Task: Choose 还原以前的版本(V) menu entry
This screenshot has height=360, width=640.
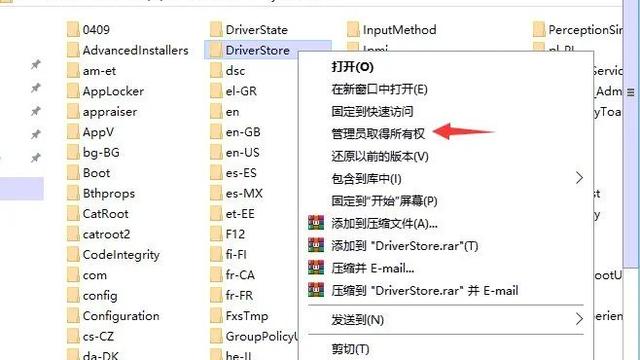Action: (x=446, y=156)
